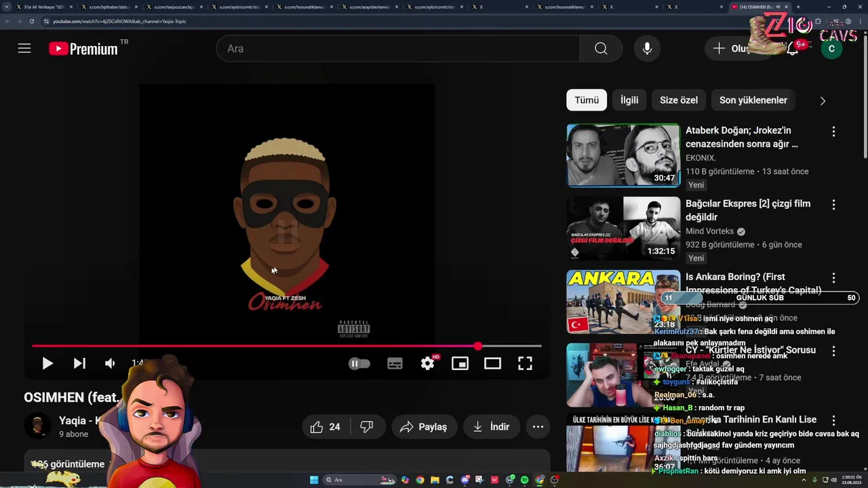
Task: Open the taskbar volume control
Action: 833,480
